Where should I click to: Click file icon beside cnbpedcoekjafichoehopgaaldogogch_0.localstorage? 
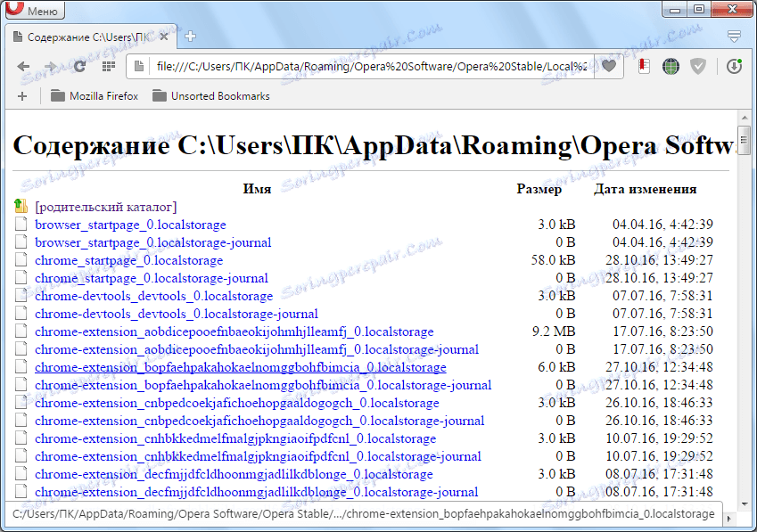pyautogui.click(x=21, y=403)
